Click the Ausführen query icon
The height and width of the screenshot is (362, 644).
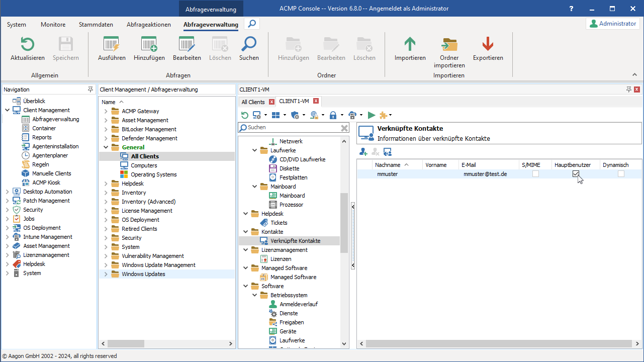pos(111,45)
